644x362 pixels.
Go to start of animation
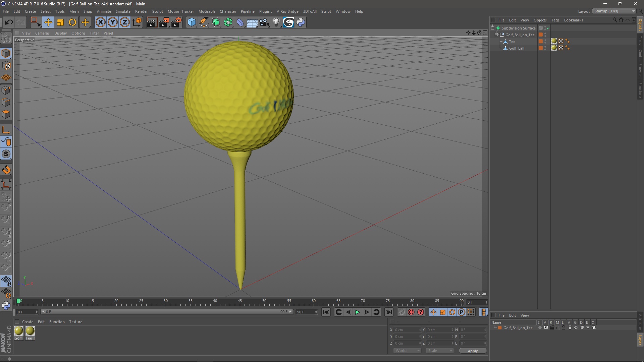click(x=326, y=312)
